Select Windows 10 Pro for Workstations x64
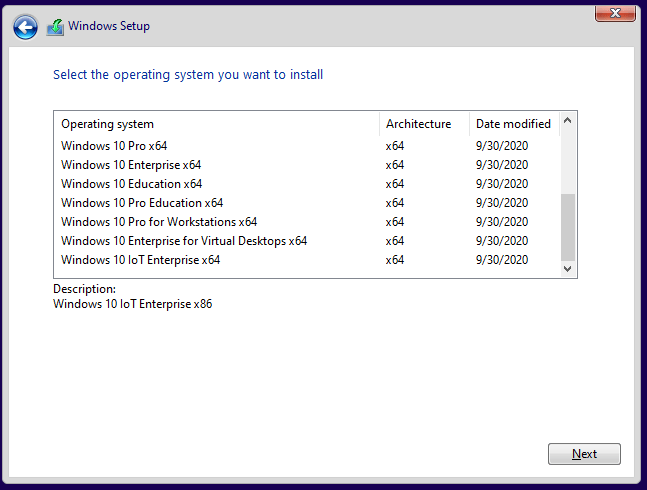The width and height of the screenshot is (647, 490). click(159, 222)
